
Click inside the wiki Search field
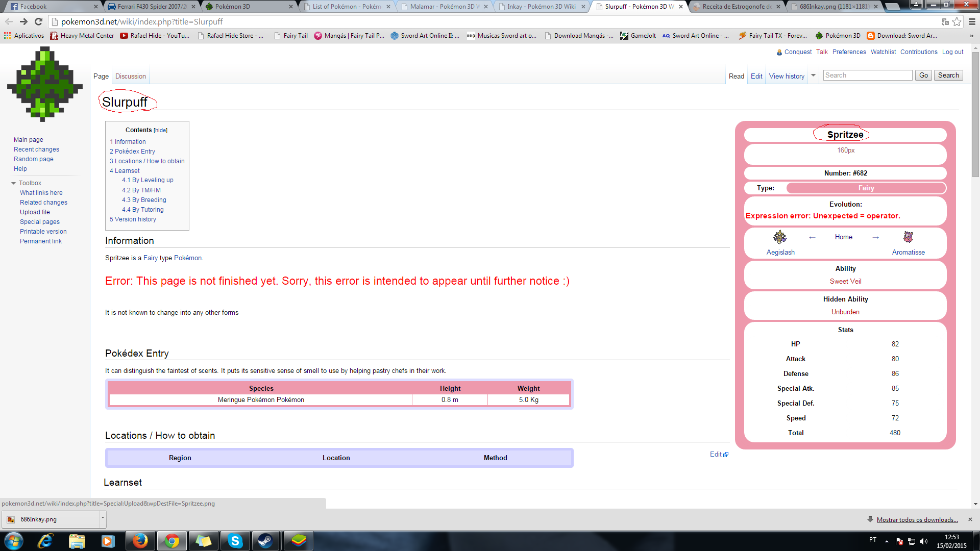(867, 76)
